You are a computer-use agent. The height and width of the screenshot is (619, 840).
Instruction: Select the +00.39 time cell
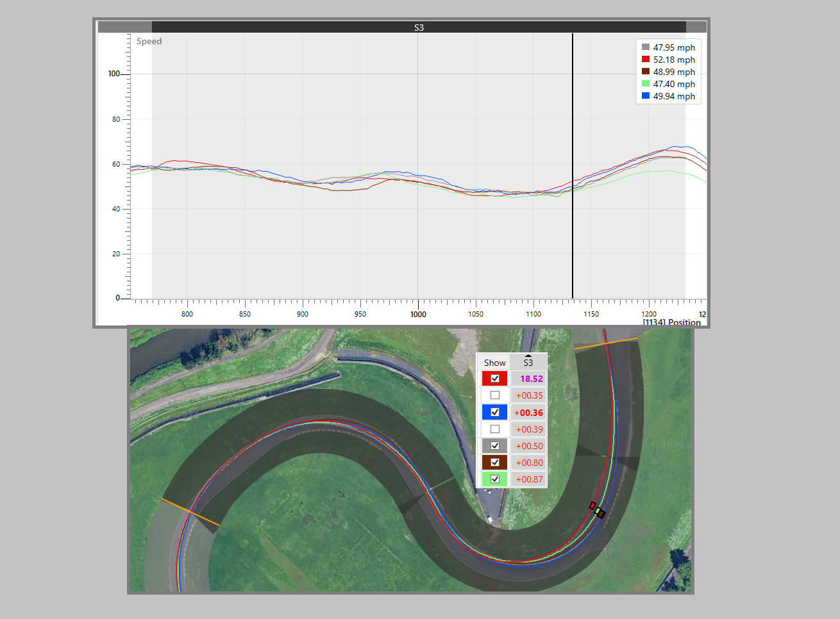529,429
